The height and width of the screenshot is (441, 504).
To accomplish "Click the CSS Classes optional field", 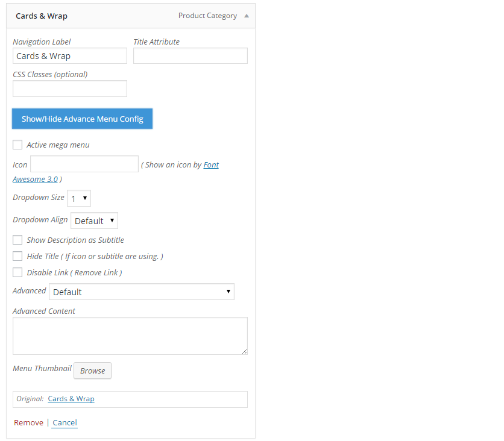I will (x=70, y=89).
